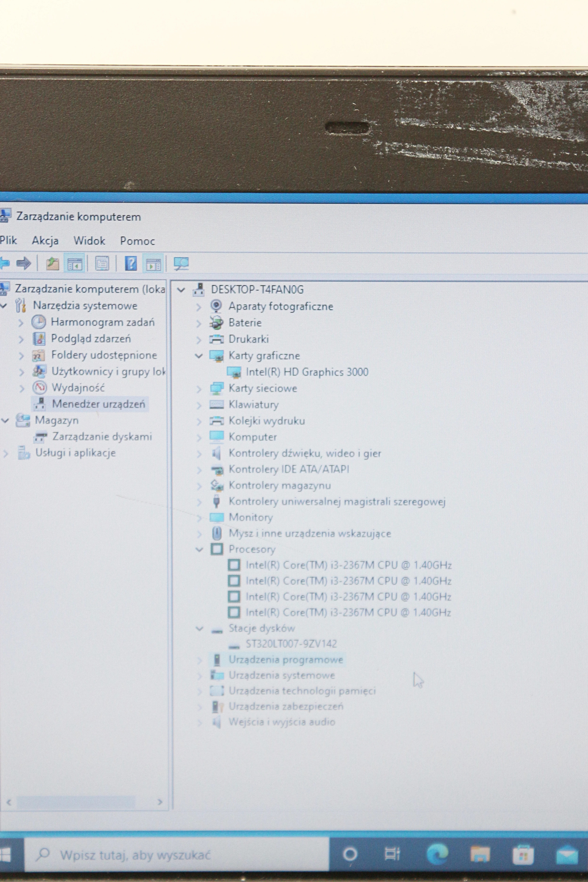Collapse Karty graficzne category
Viewport: 588px width, 882px height.
point(199,356)
